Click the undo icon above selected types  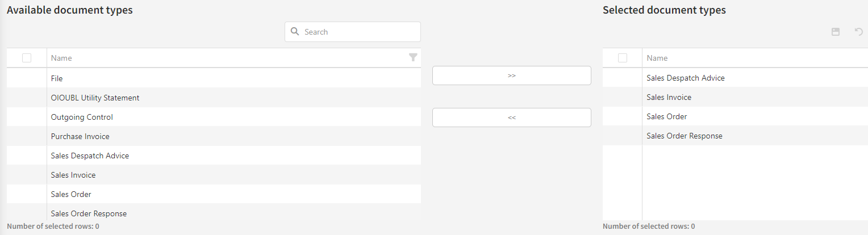point(859,32)
